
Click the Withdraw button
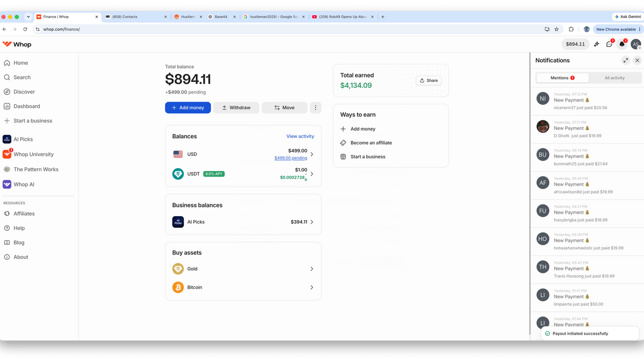pyautogui.click(x=236, y=108)
